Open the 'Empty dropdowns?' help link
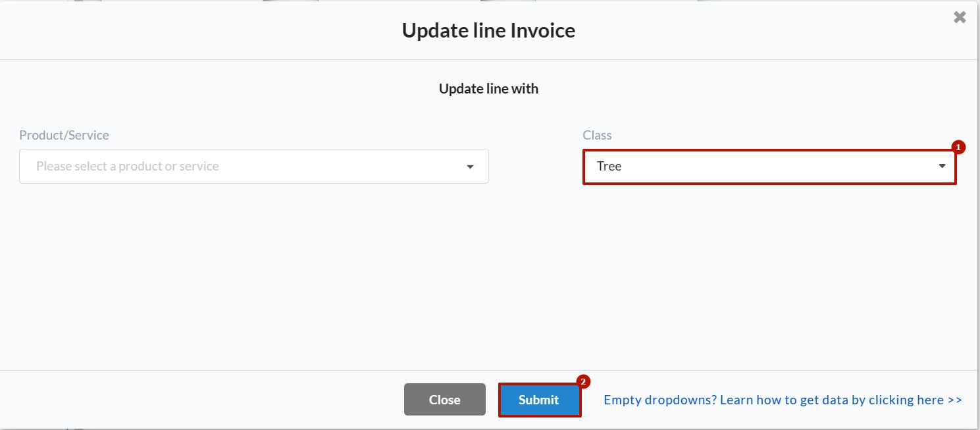This screenshot has height=430, width=980. pyautogui.click(x=783, y=400)
